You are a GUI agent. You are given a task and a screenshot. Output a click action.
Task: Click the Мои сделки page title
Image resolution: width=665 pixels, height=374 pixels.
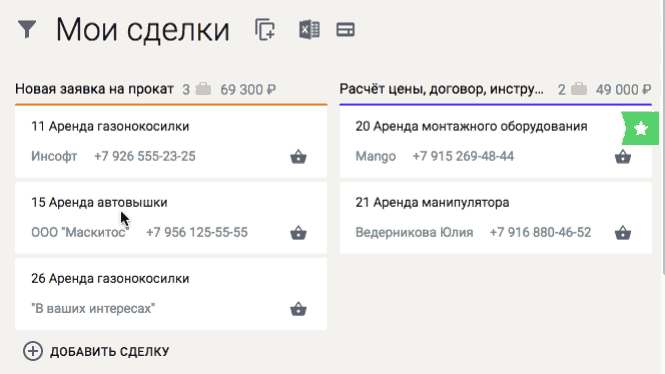142,30
